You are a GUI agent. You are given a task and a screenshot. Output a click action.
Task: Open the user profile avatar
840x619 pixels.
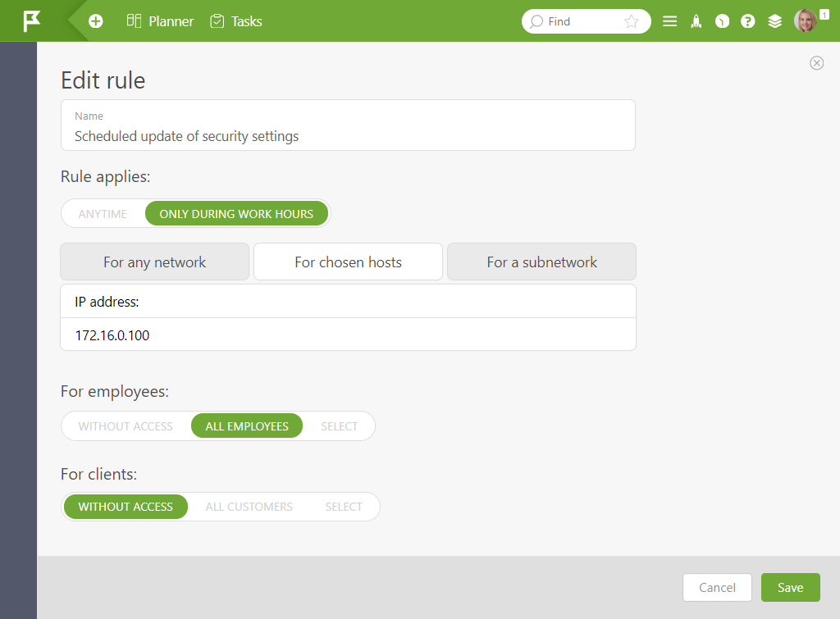806,20
